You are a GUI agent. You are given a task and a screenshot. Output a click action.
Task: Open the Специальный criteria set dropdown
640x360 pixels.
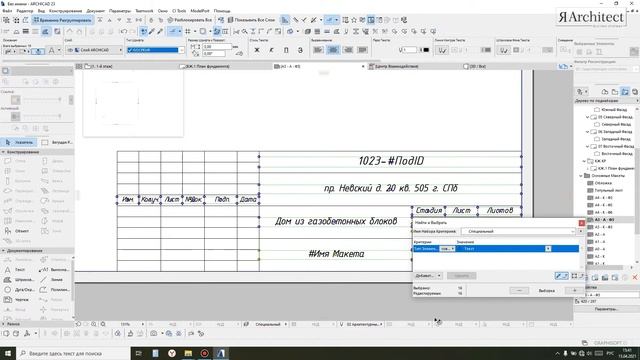518,231
